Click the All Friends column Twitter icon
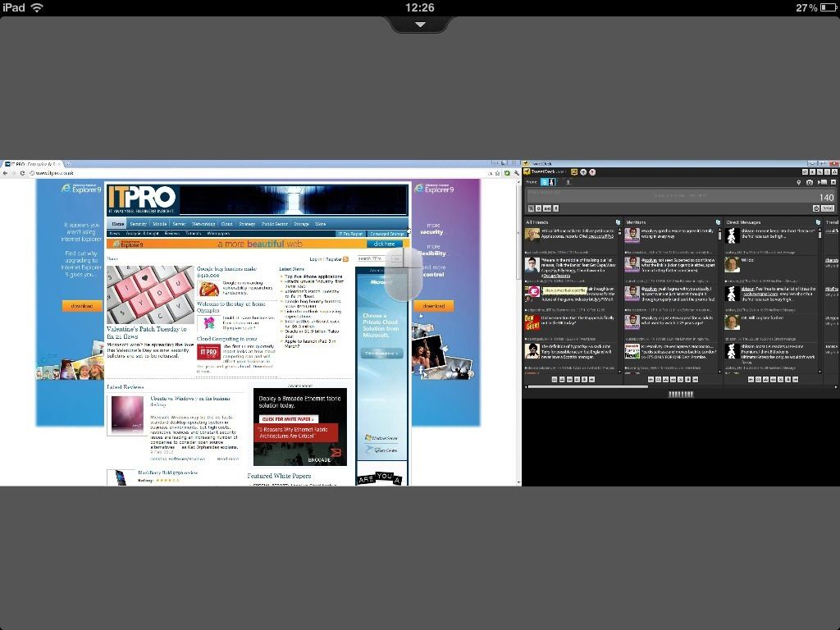The width and height of the screenshot is (840, 630). [618, 221]
